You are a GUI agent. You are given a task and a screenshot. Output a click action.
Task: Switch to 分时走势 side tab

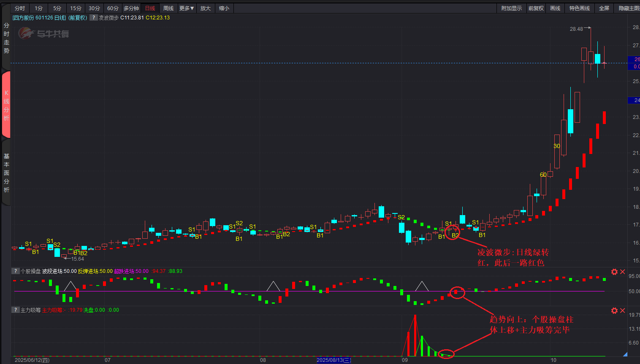point(6,38)
